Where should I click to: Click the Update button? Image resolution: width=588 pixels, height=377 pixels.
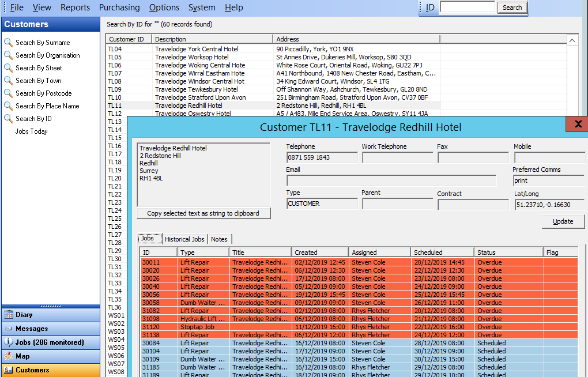pyautogui.click(x=563, y=221)
